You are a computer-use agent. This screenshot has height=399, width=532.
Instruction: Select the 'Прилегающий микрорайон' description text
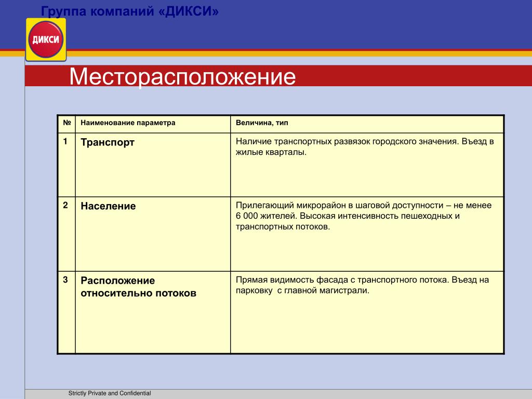[364, 216]
